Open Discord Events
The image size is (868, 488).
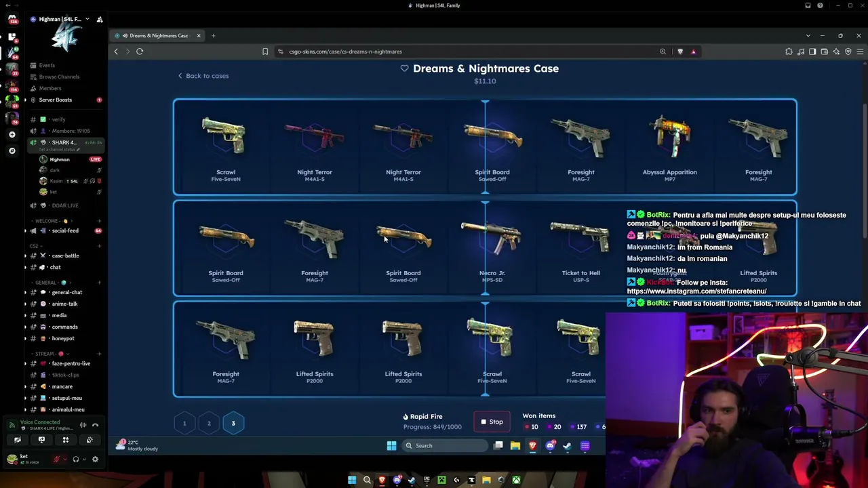(47, 65)
